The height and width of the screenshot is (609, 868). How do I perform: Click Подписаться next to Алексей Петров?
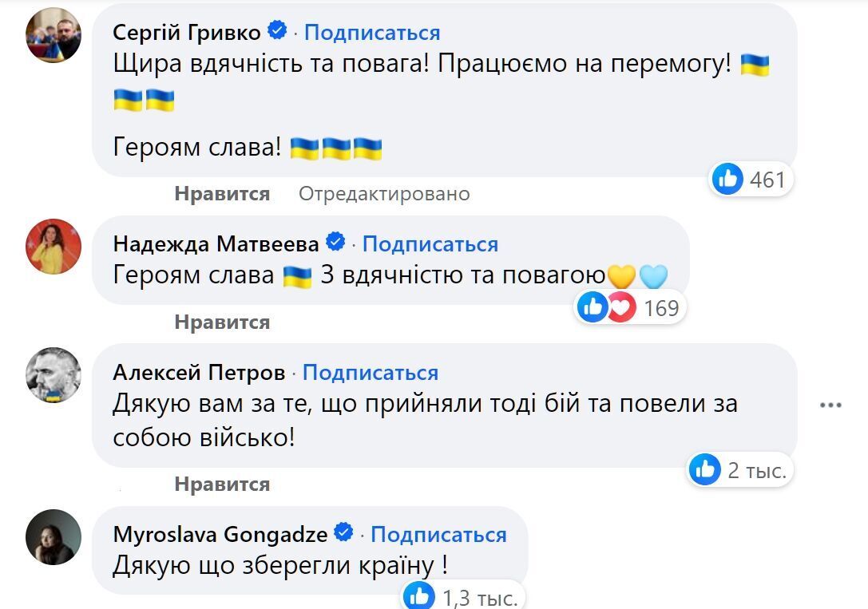click(371, 372)
